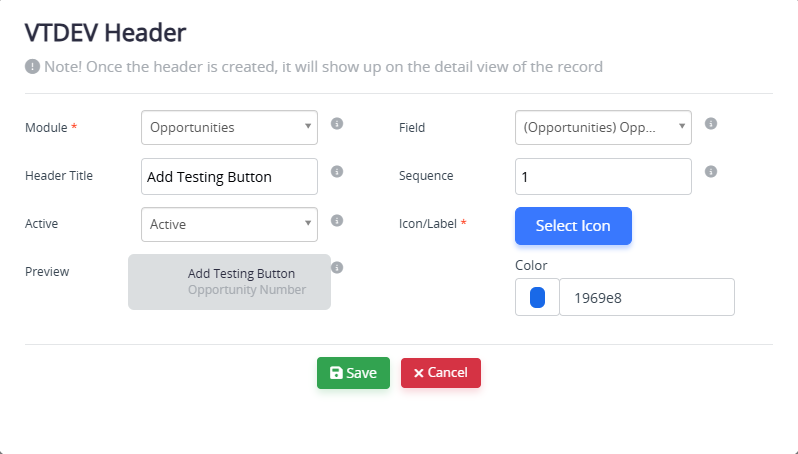This screenshot has width=798, height=454.
Task: Click the Preview label text
Action: pos(47,271)
